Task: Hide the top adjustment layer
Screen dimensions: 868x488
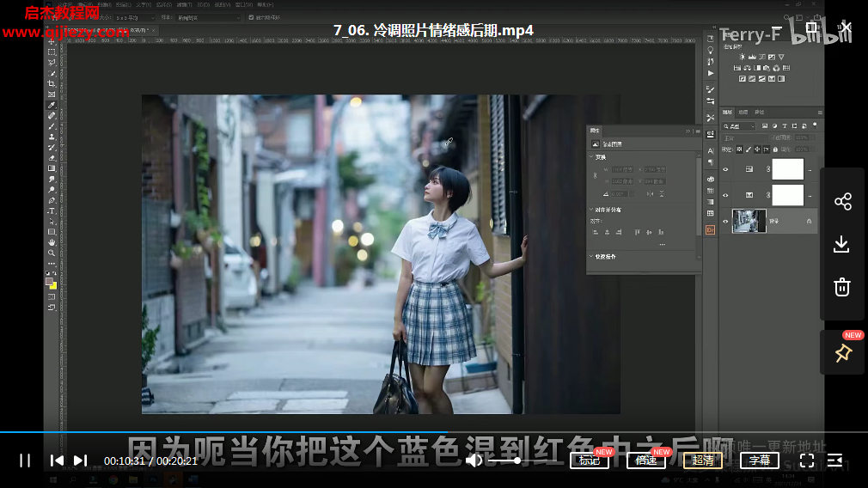Action: [725, 169]
